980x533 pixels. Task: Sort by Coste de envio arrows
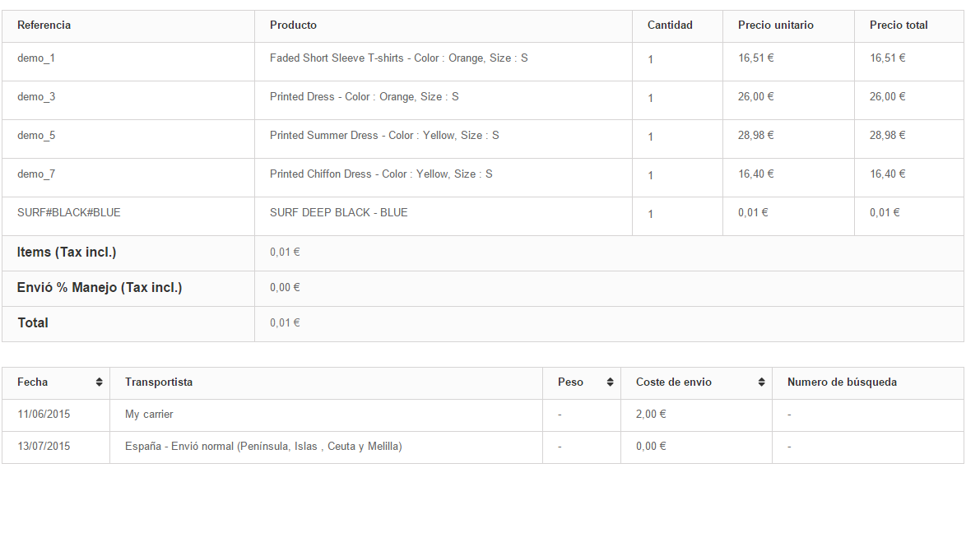click(761, 382)
